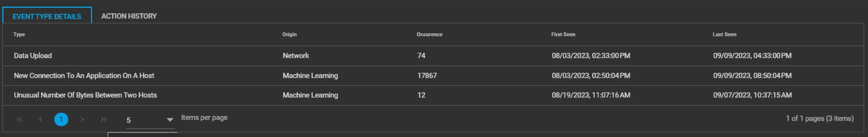Go to next page arrow
The image size is (868, 137).
[82, 119]
